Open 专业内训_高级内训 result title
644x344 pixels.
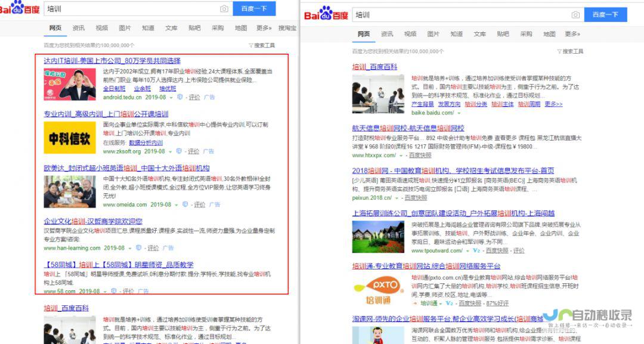coord(106,114)
